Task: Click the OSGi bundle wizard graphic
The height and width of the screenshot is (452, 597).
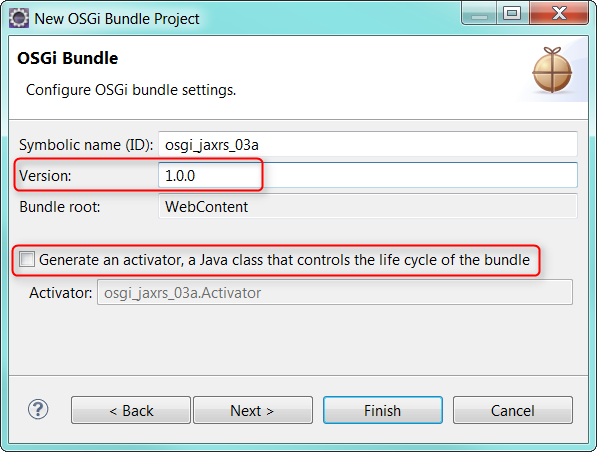Action: [x=552, y=70]
